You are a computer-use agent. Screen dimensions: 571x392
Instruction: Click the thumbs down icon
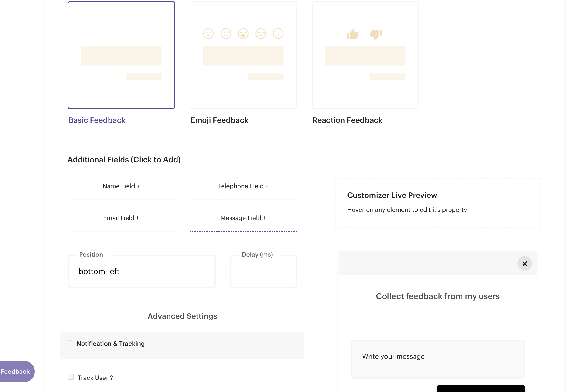(376, 34)
